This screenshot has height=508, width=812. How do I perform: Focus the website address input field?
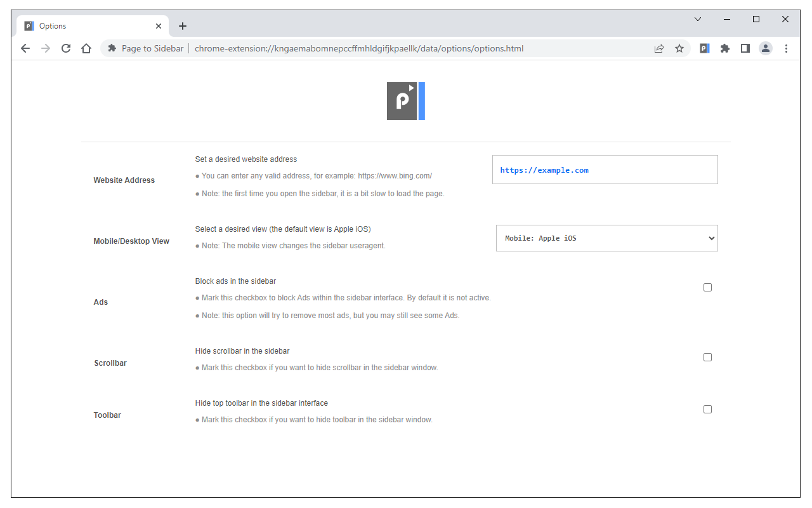tap(605, 170)
